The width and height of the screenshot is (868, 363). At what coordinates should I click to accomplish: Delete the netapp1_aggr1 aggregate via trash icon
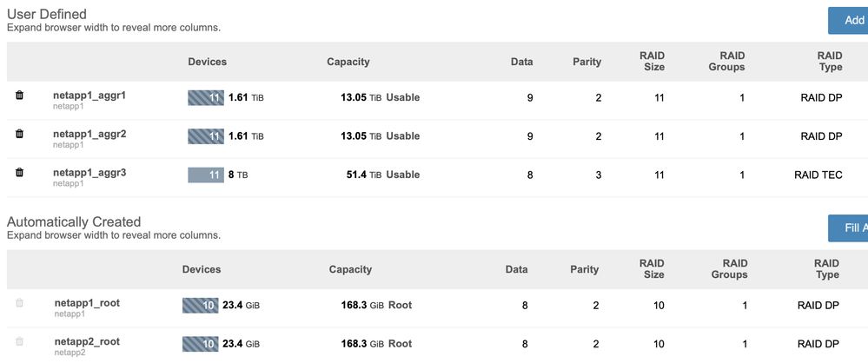(20, 96)
